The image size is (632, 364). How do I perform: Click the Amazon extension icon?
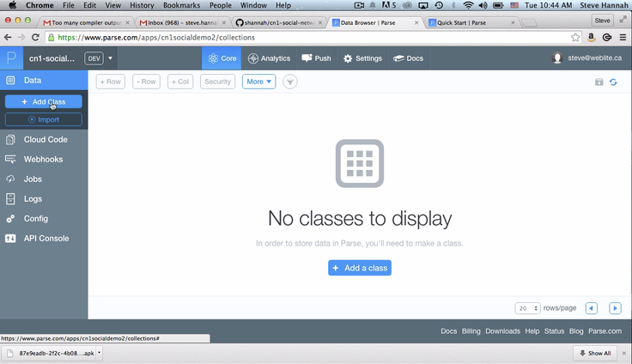592,38
